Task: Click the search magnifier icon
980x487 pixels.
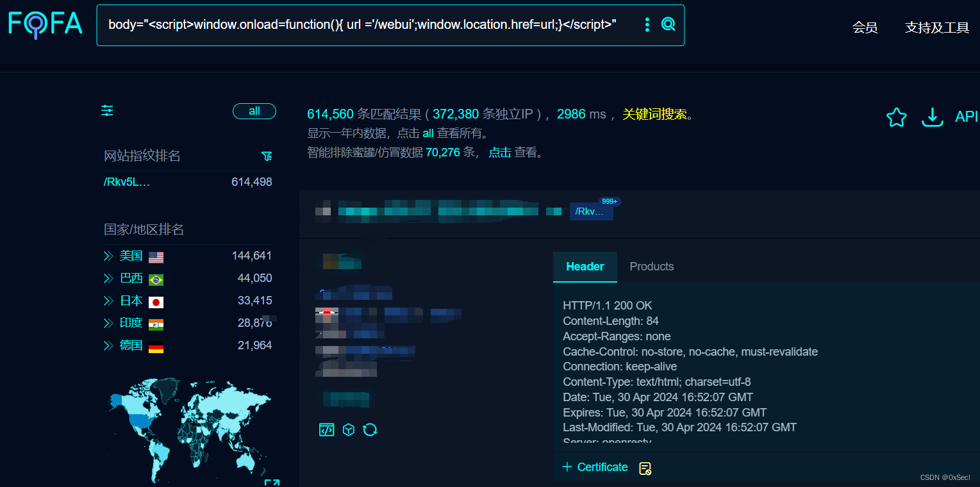Action: click(x=668, y=25)
